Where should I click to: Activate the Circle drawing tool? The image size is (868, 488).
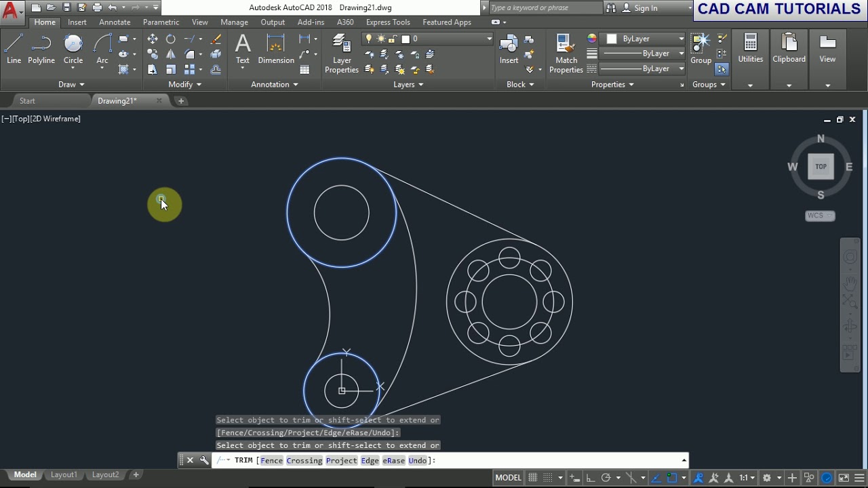[x=73, y=49]
